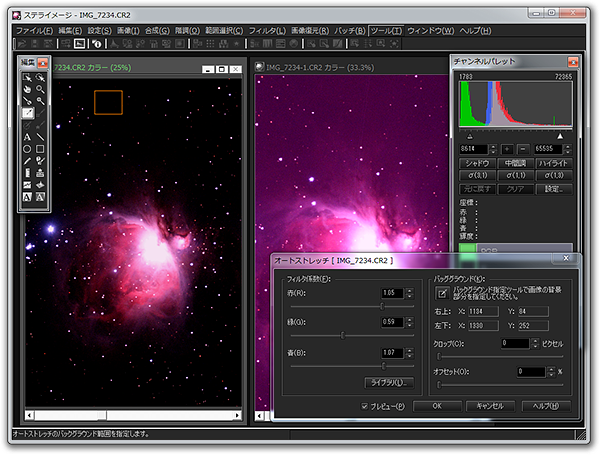Click the plus button in the Channel Palette

[x=508, y=149]
